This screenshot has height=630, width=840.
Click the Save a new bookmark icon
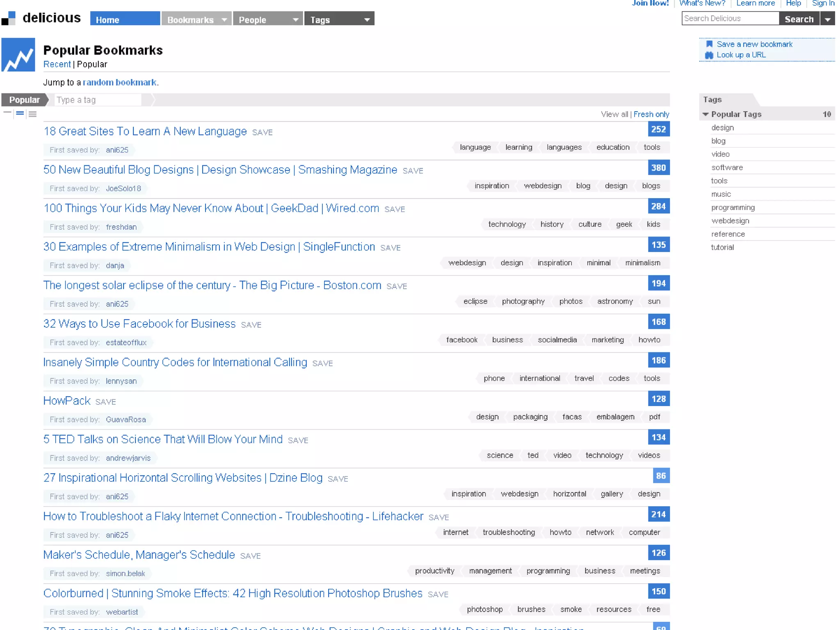[x=709, y=44]
